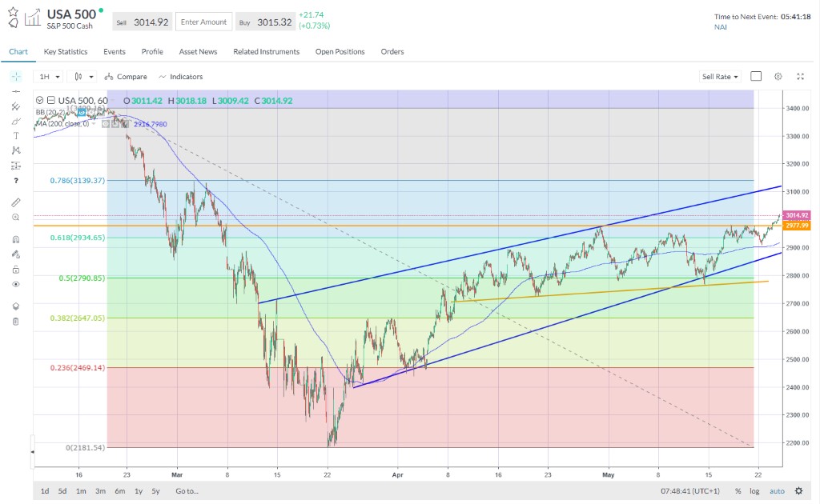Toggle log scale on price axis
This screenshot has width=820, height=504.
tap(756, 491)
